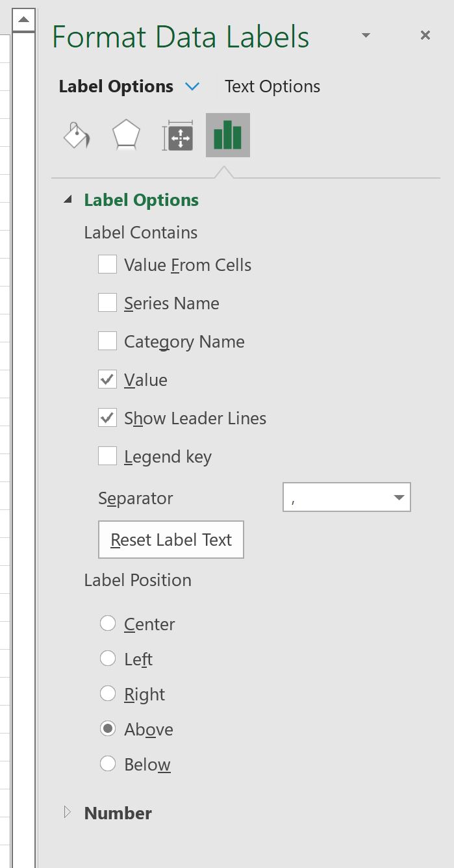454x868 pixels.
Task: Click the Reset Label Text button
Action: (171, 540)
